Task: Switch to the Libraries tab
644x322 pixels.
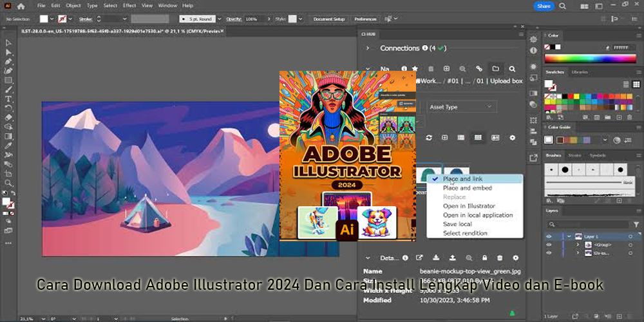Action: click(580, 72)
